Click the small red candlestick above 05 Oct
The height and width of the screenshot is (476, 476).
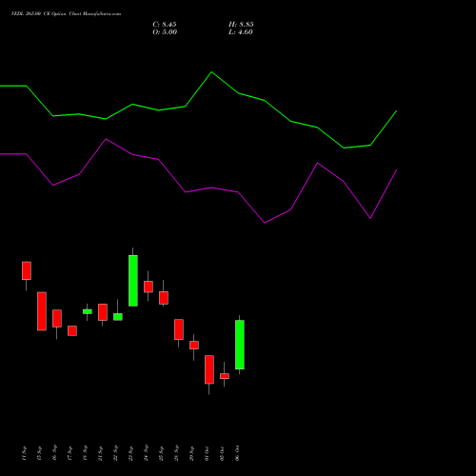tap(225, 376)
